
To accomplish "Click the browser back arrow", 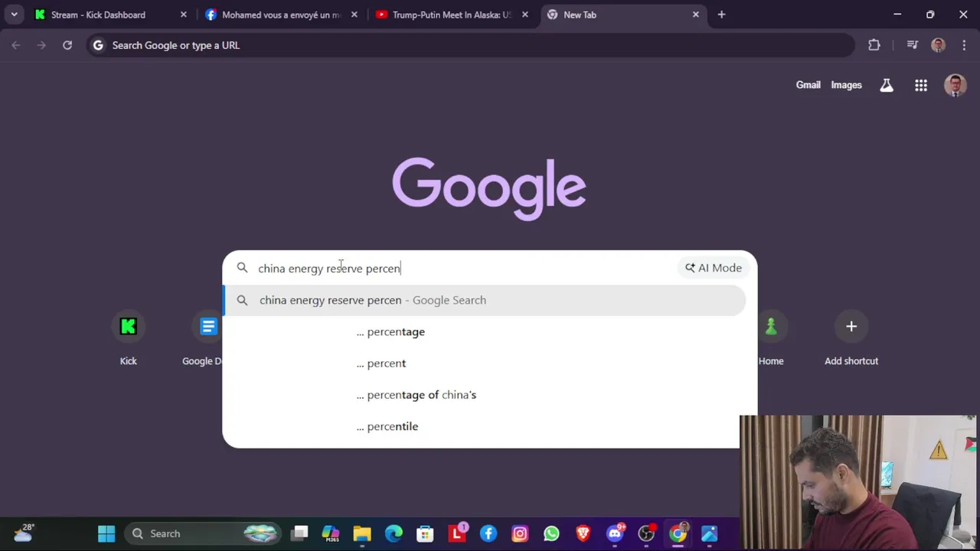I will coord(16,45).
